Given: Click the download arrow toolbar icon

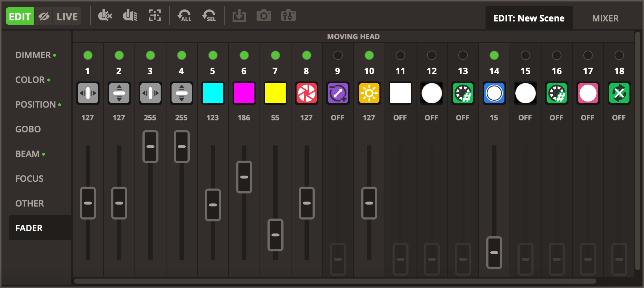Looking at the screenshot, I should tap(239, 16).
